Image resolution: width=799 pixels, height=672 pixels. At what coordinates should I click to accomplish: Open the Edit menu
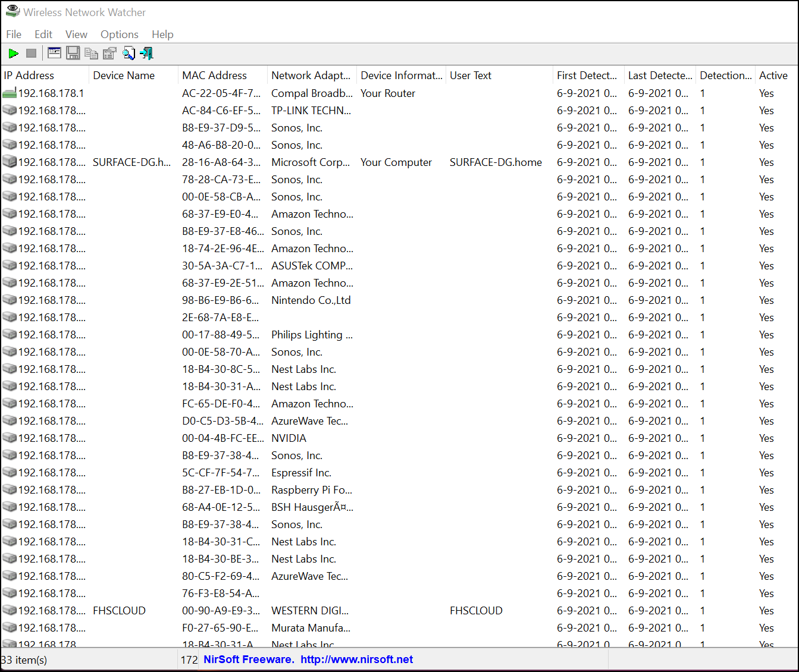(43, 34)
